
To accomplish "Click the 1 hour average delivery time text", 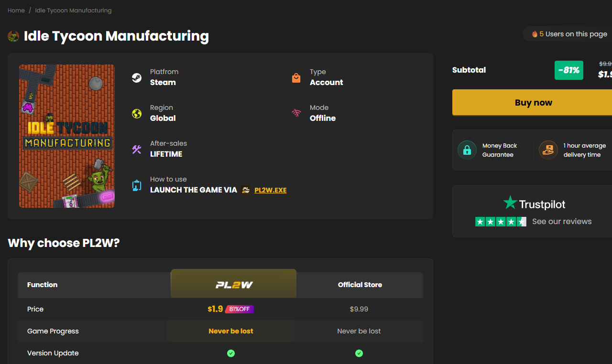I will (x=584, y=150).
